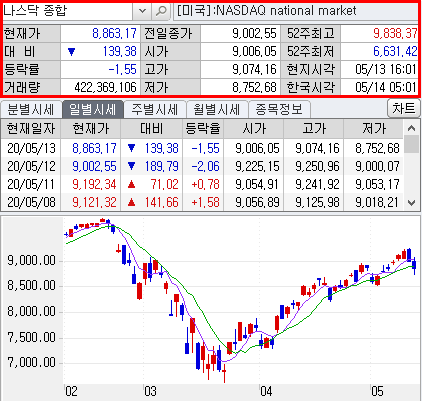
Task: Click the daily table scrollbar thumb
Action: click(x=411, y=144)
